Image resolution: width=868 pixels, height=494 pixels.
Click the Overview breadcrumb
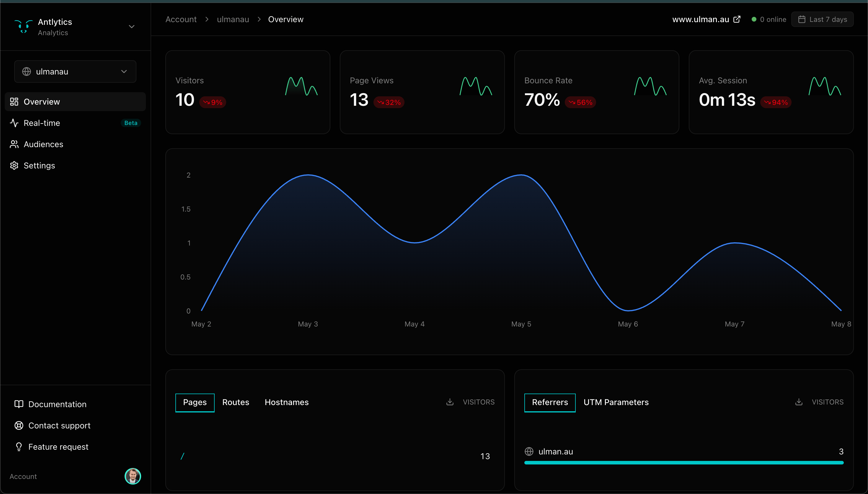click(286, 19)
